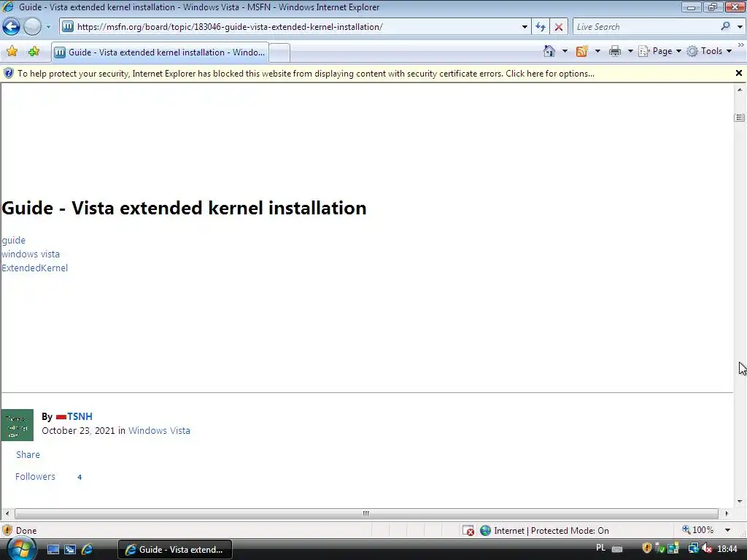Click the Add to Favorites icon
The width and height of the screenshot is (747, 560).
coord(34,52)
